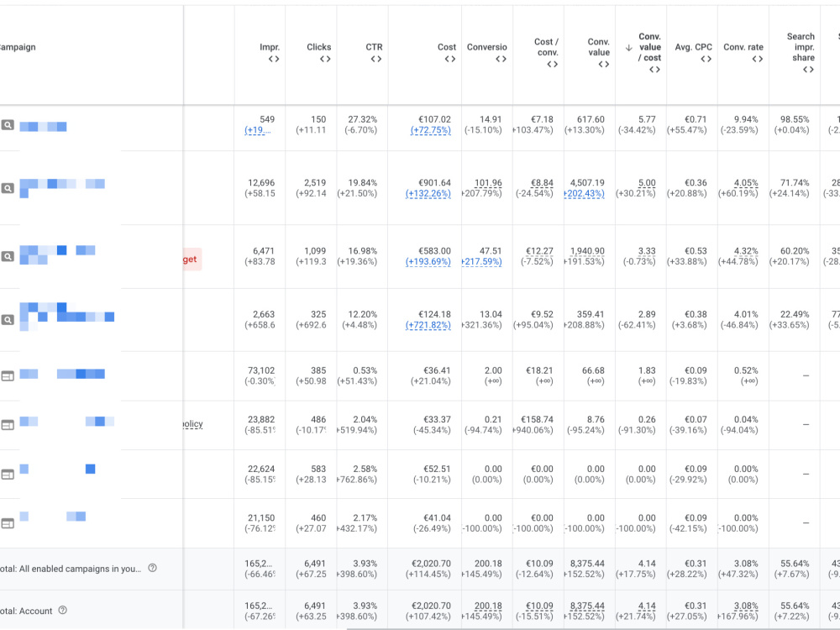Sort by the Conv. rate column header
Screen dimensions: 840x630
click(x=743, y=47)
